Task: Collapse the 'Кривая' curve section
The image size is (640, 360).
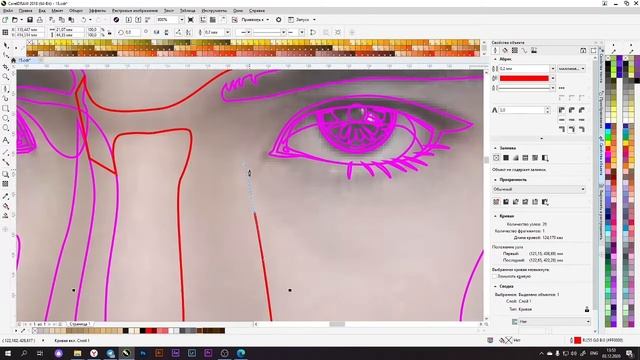Action: [496, 216]
